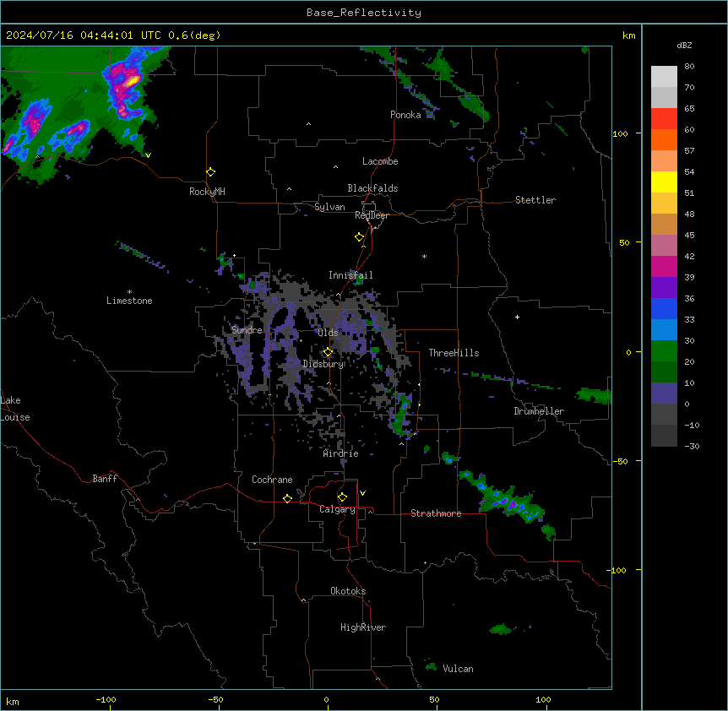Click the Drumheller label
The image size is (728, 711).
539,411
